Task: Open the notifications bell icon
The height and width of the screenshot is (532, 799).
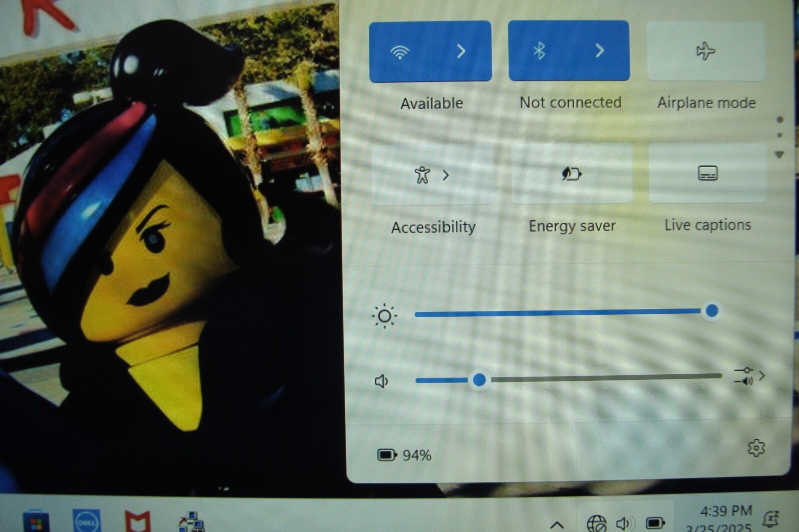Action: click(x=771, y=519)
